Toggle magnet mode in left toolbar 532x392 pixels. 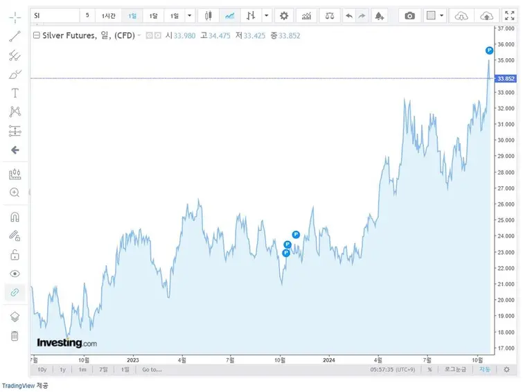pyautogui.click(x=15, y=217)
